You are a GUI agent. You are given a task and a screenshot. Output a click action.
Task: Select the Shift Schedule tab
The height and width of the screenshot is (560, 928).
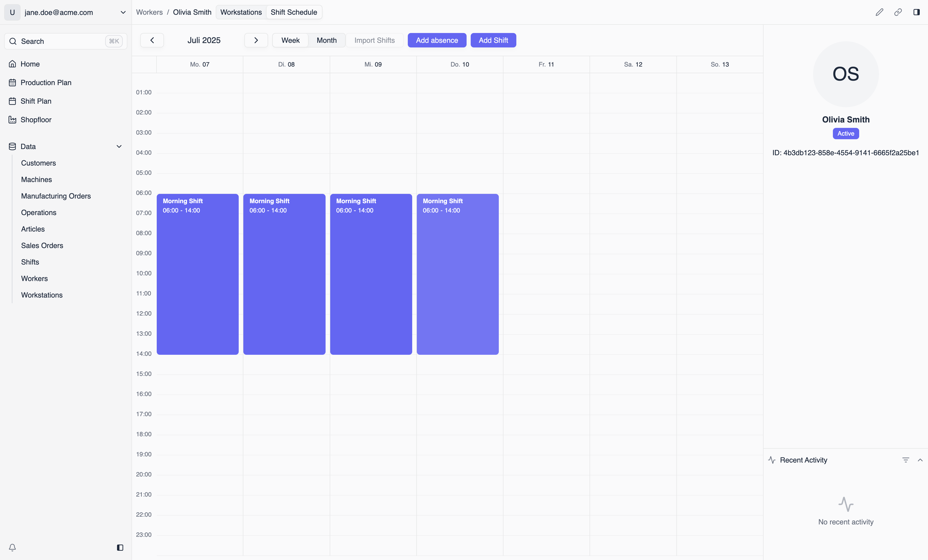293,12
